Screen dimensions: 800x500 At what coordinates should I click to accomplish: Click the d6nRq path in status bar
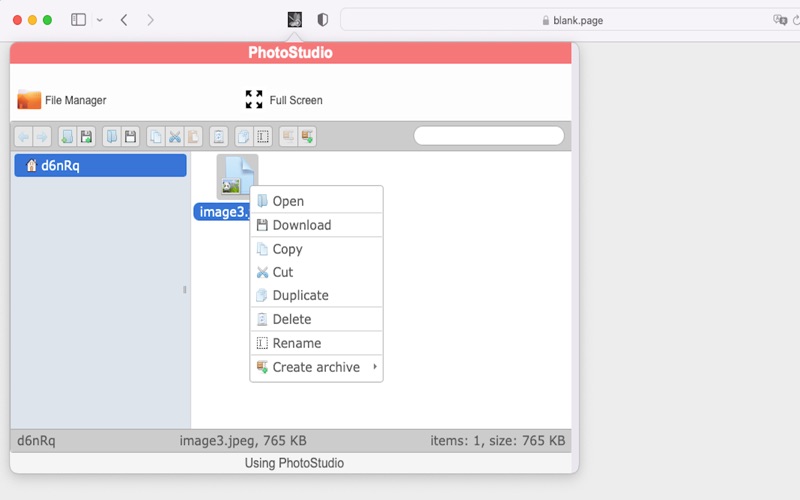pyautogui.click(x=36, y=440)
